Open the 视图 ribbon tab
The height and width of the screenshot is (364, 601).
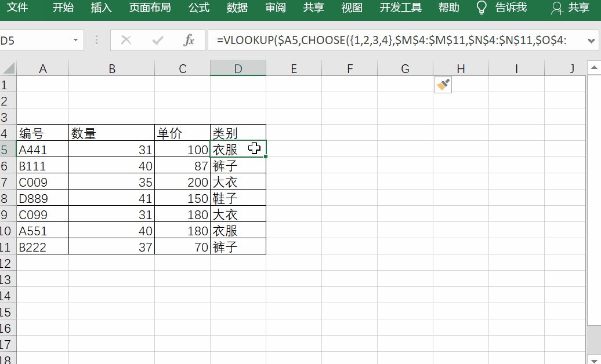pos(352,8)
